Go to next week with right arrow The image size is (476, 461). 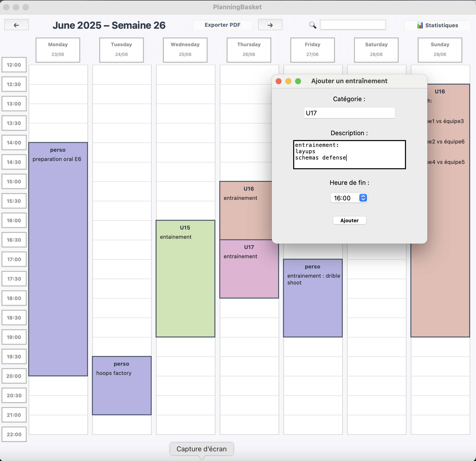(270, 25)
